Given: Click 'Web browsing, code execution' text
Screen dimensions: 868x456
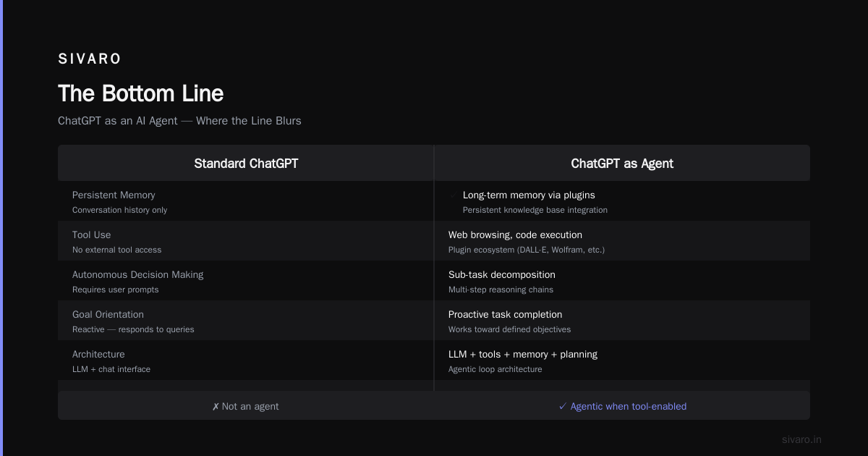Looking at the screenshot, I should pos(515,235).
